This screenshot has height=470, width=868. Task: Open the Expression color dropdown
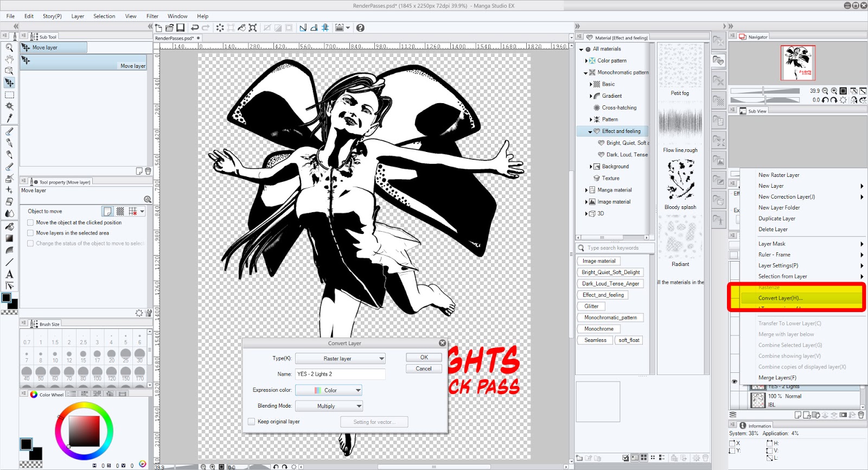pos(329,390)
